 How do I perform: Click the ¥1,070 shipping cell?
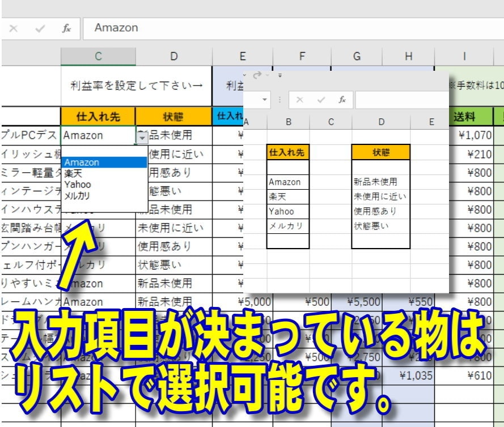point(471,135)
